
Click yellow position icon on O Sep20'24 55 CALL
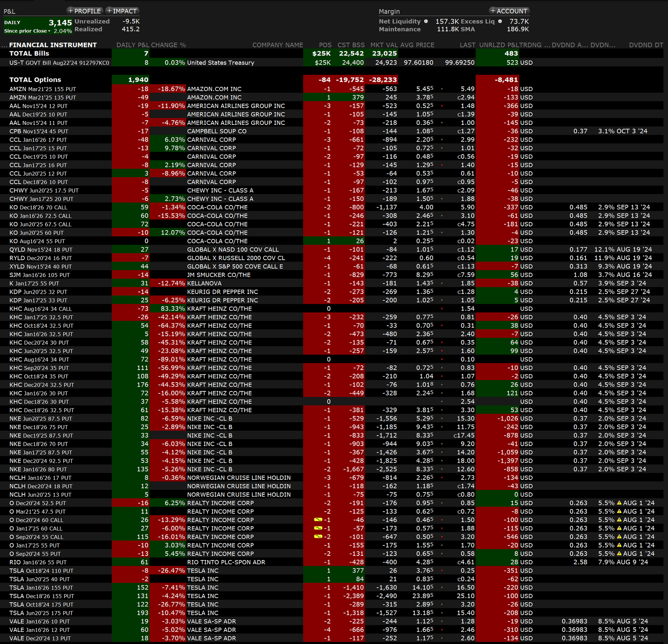click(x=318, y=537)
